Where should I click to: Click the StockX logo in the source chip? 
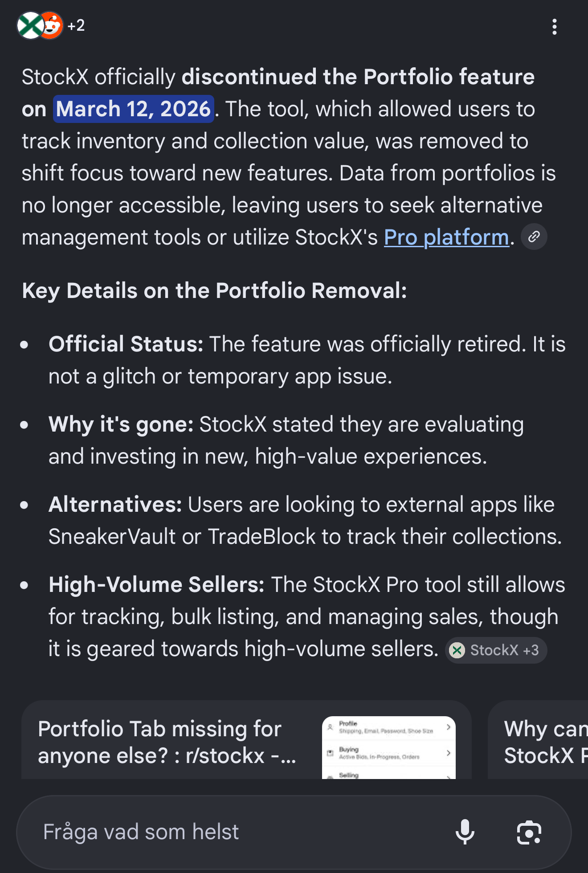click(457, 651)
